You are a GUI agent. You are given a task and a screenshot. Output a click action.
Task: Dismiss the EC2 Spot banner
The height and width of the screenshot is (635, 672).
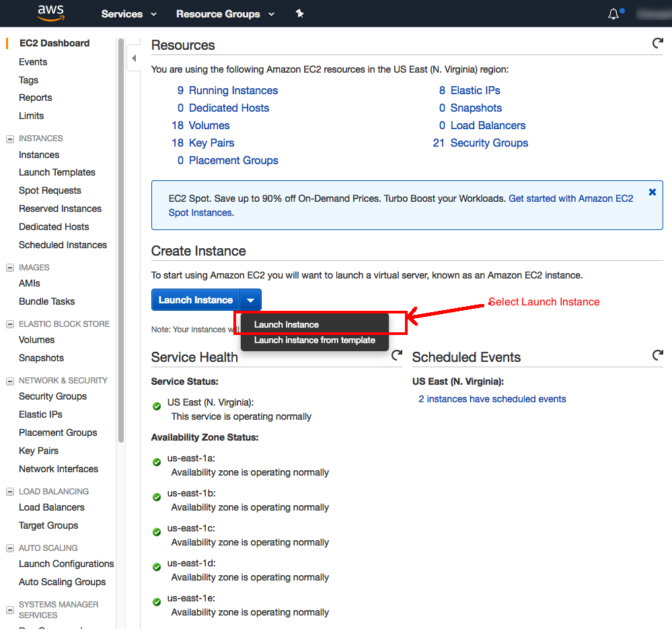[652, 192]
